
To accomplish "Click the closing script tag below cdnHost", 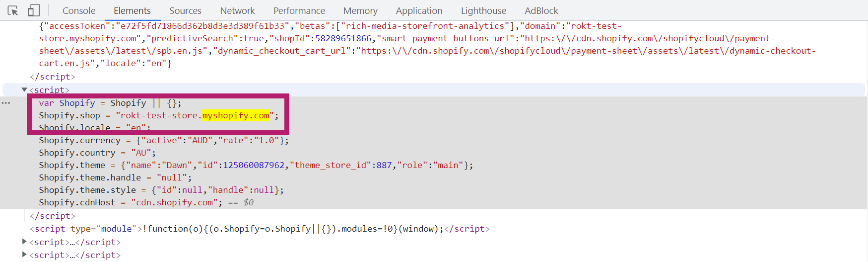I will tap(52, 216).
